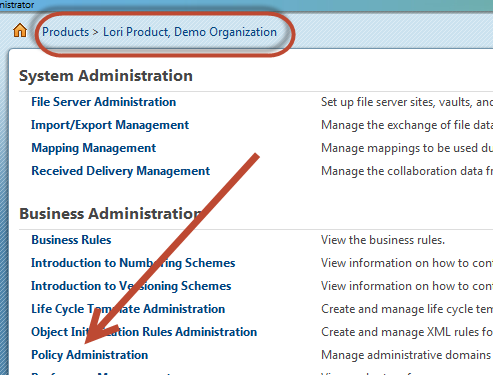Select text 'Manage the exchange of file data'

[407, 125]
